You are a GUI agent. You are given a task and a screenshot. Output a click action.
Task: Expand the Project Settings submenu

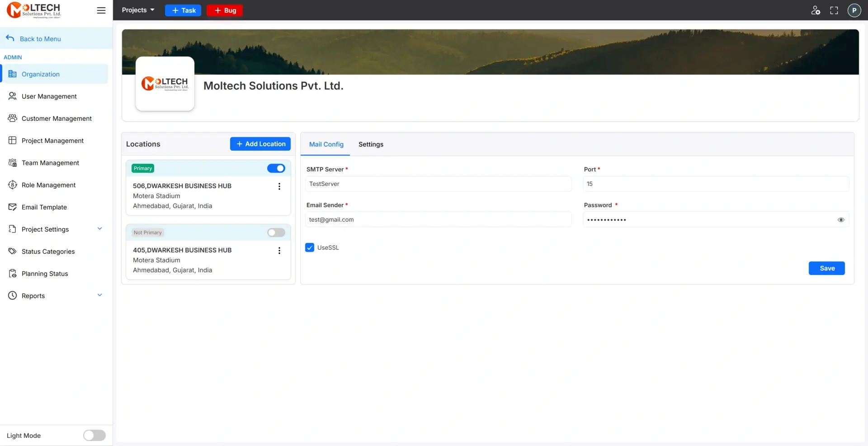click(x=100, y=229)
